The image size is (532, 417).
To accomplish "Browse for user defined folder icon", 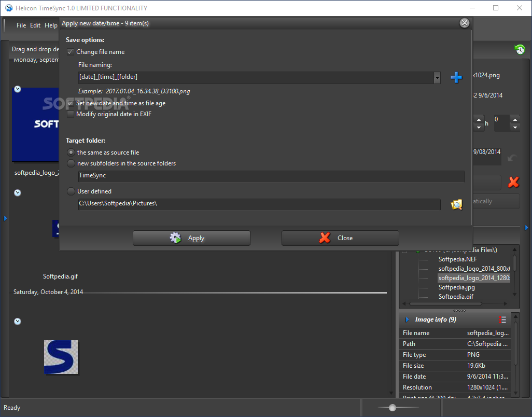I will click(x=456, y=204).
